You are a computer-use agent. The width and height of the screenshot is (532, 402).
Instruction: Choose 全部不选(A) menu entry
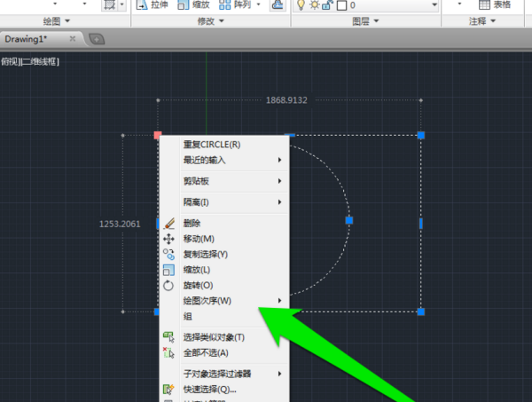pos(224,353)
